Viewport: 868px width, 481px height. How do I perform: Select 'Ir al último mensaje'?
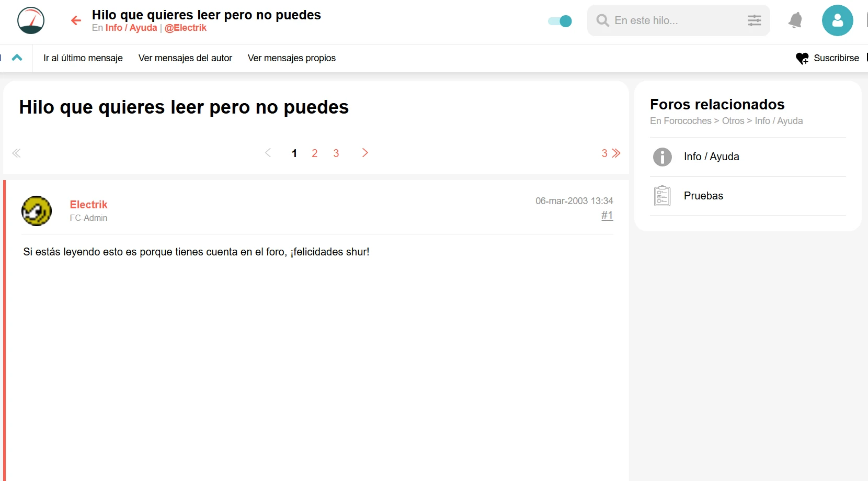tap(83, 58)
